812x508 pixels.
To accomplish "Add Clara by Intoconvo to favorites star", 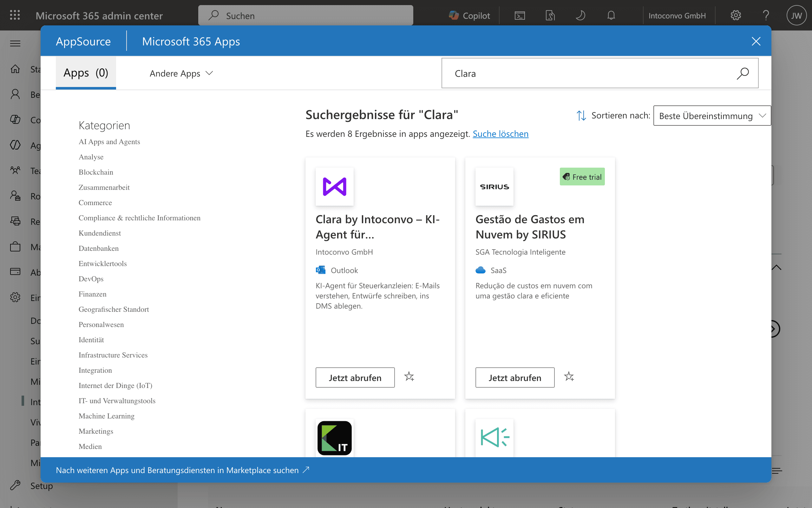I will point(409,377).
